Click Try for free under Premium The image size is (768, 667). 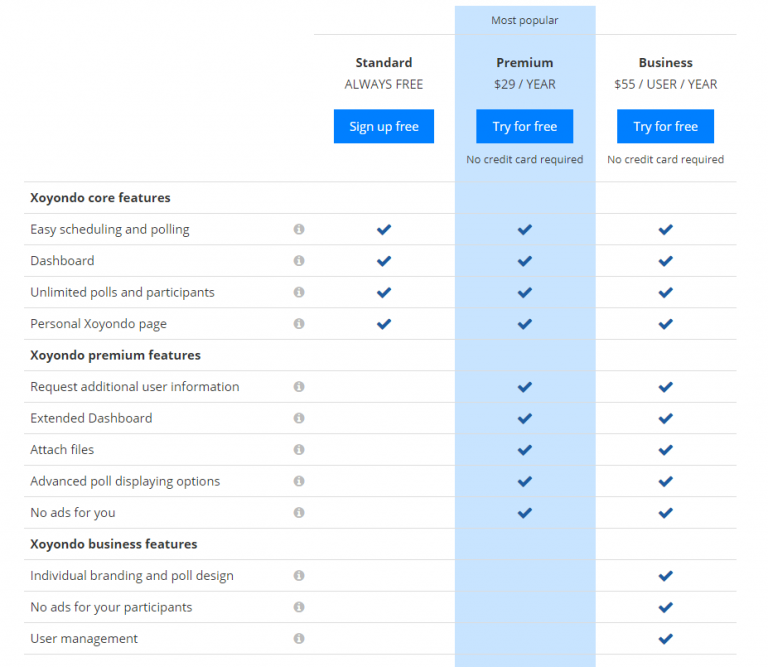coord(524,127)
